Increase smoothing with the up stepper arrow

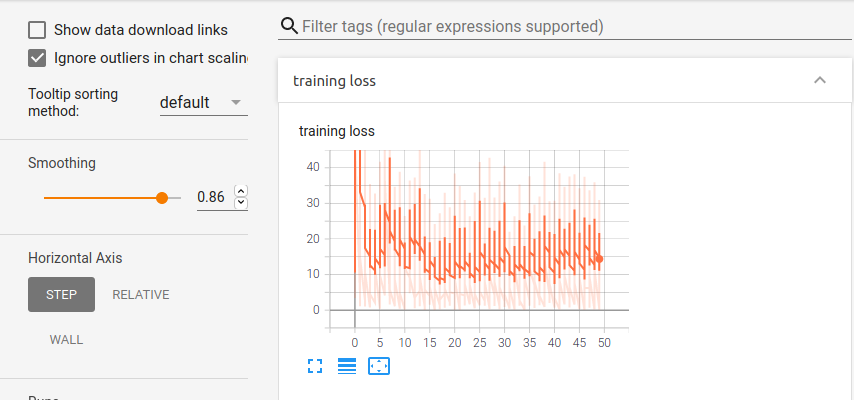coord(241,191)
